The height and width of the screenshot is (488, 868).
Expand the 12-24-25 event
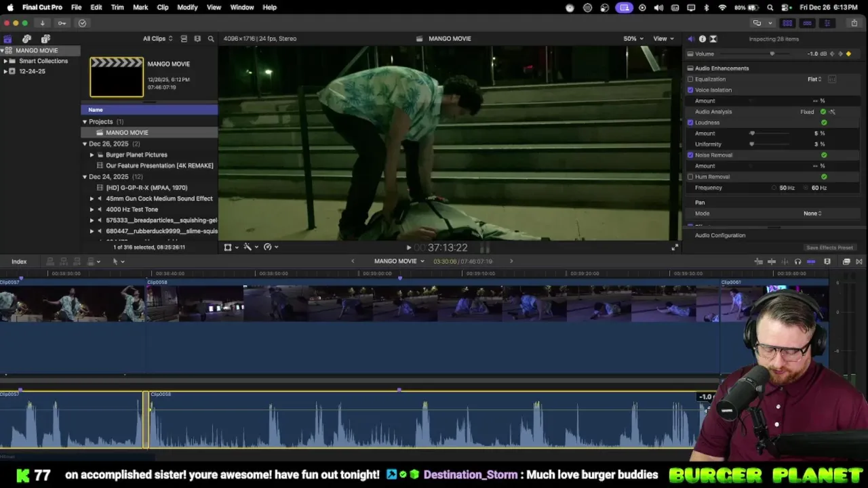coord(5,71)
